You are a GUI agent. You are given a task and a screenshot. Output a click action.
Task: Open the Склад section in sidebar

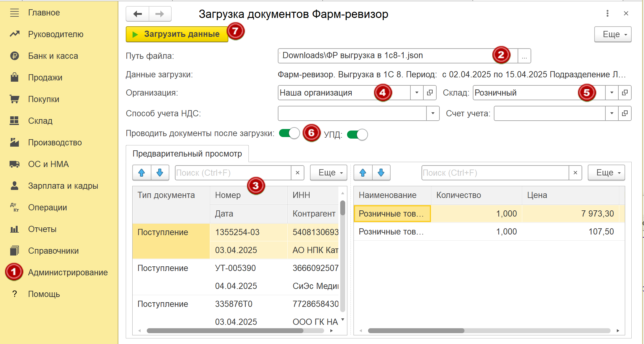coord(40,121)
